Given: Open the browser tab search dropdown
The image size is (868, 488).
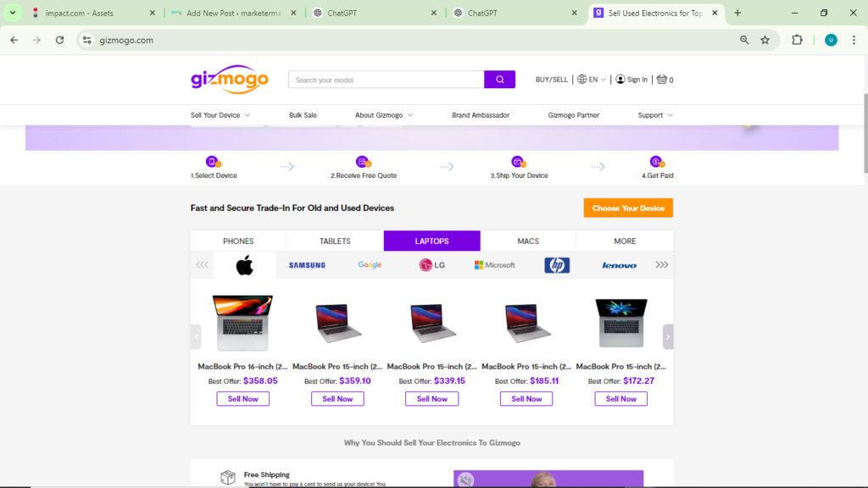Looking at the screenshot, I should [13, 13].
